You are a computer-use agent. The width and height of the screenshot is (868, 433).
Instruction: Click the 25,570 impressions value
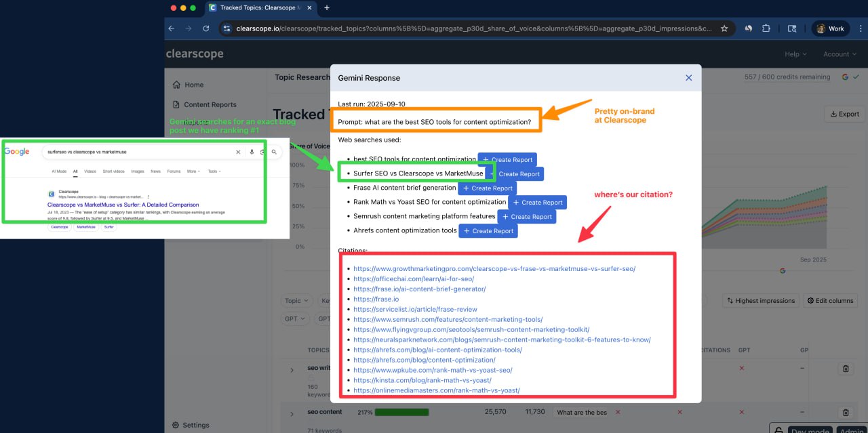click(x=496, y=412)
